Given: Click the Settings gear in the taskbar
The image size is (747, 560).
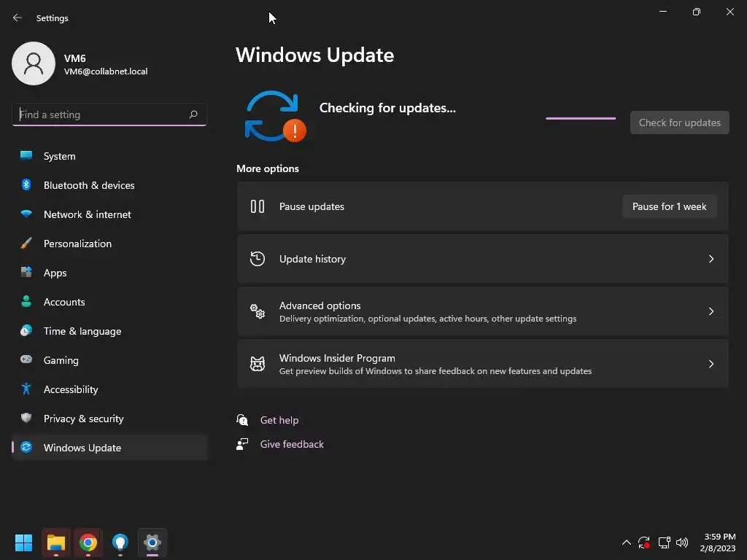Looking at the screenshot, I should [152, 542].
